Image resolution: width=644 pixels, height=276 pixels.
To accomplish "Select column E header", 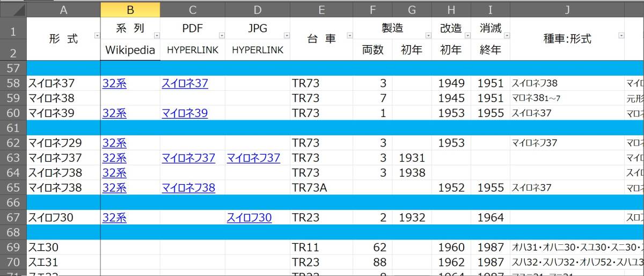I will pyautogui.click(x=321, y=9).
